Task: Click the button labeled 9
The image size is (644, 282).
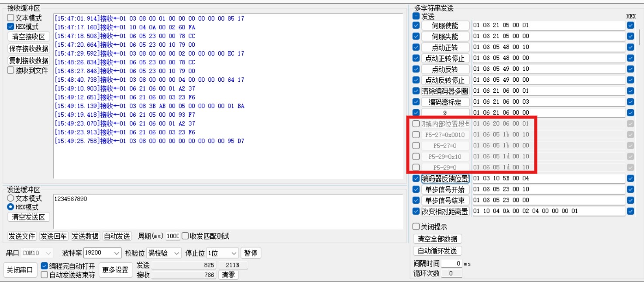Action: point(445,112)
